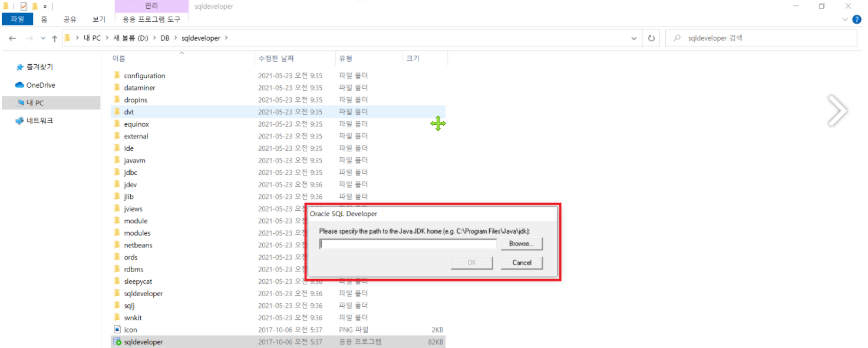Navigate up one folder level
Viewport: 868px width, 348px height.
[x=54, y=38]
